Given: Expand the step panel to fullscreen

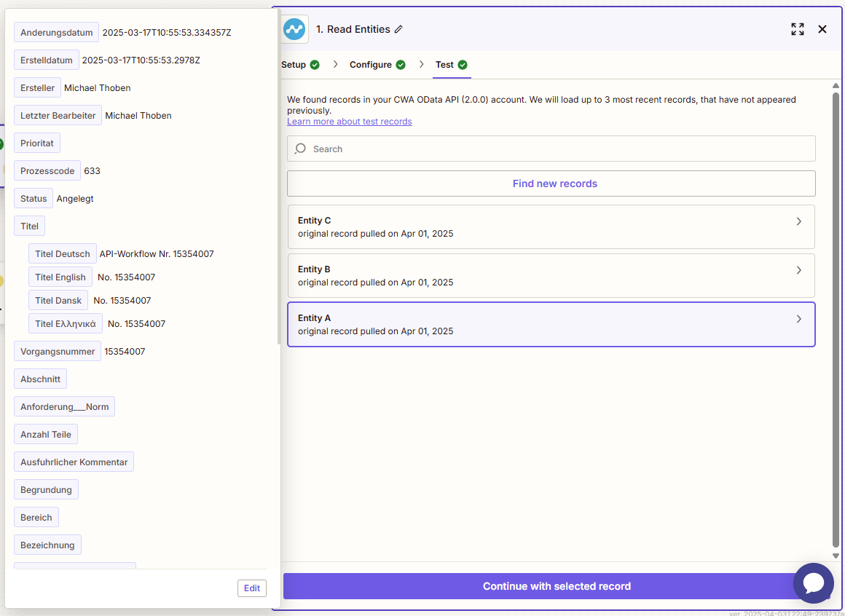Looking at the screenshot, I should [798, 29].
